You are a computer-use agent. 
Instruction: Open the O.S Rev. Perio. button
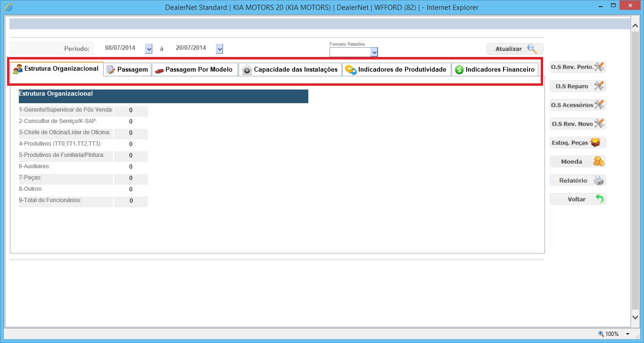coord(578,67)
